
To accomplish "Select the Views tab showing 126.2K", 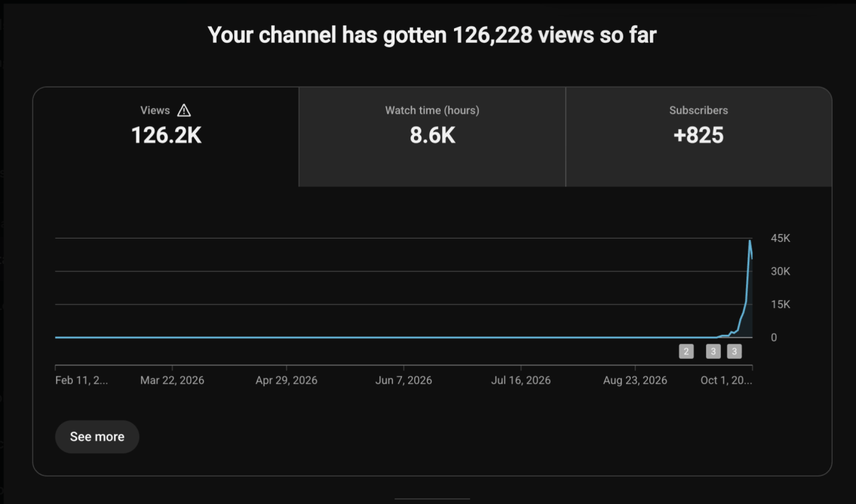I will [x=166, y=137].
